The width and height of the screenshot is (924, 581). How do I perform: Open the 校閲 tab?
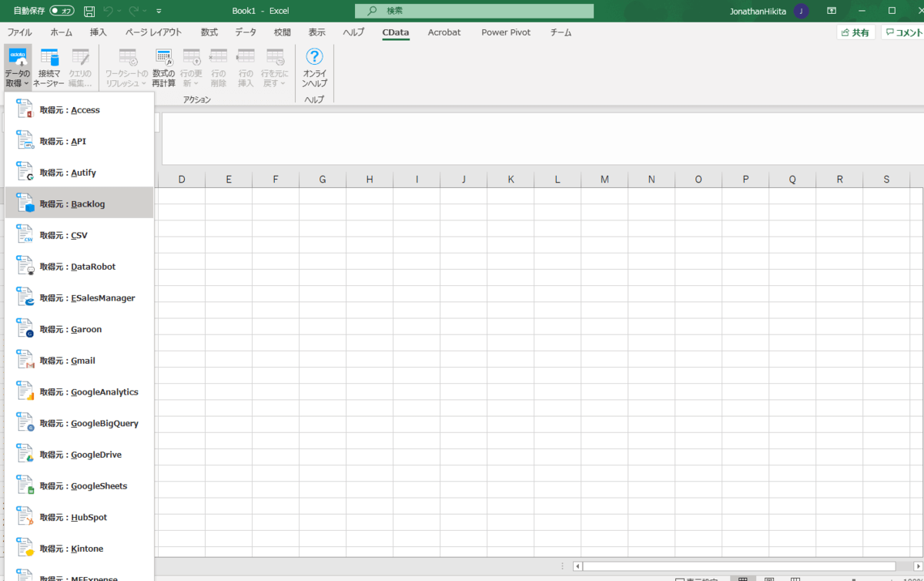click(x=283, y=32)
